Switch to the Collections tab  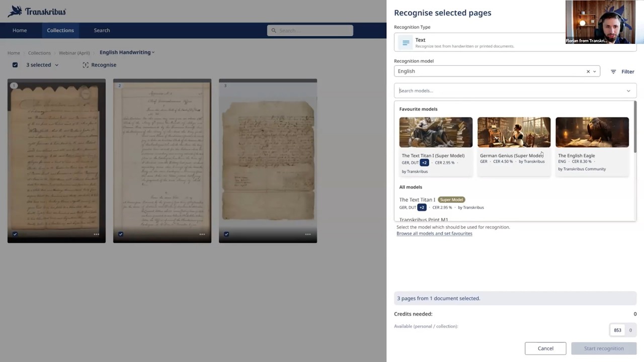60,30
